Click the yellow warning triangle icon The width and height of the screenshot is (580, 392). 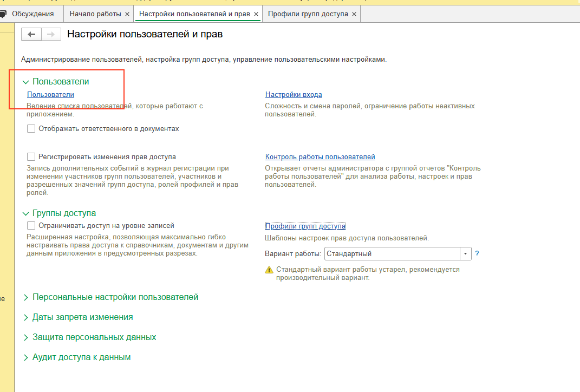[x=269, y=270]
